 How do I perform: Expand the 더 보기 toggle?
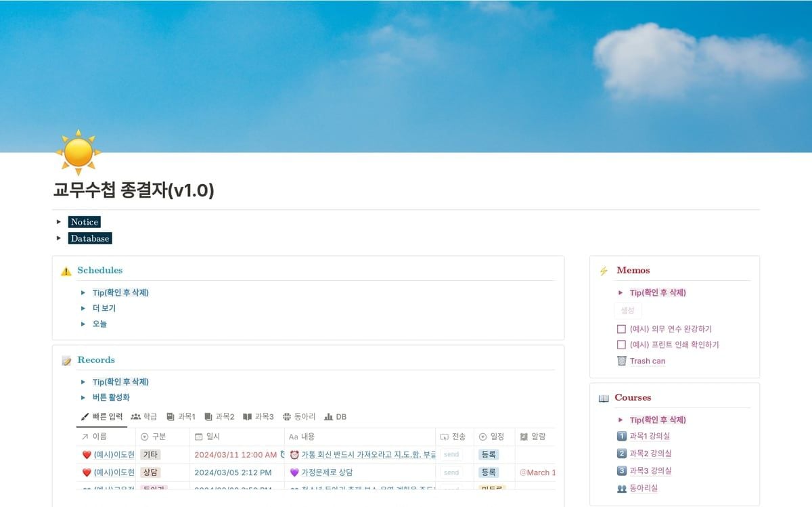(x=83, y=308)
